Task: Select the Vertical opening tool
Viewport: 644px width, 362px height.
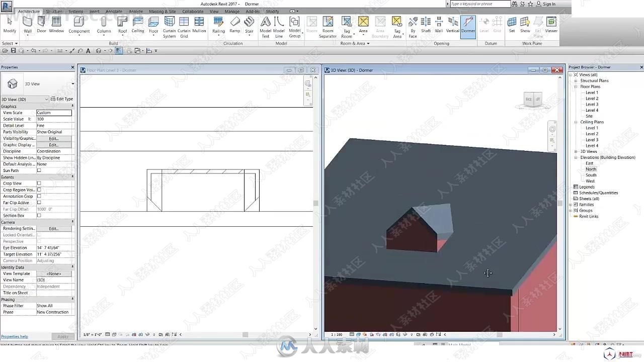Action: [453, 25]
